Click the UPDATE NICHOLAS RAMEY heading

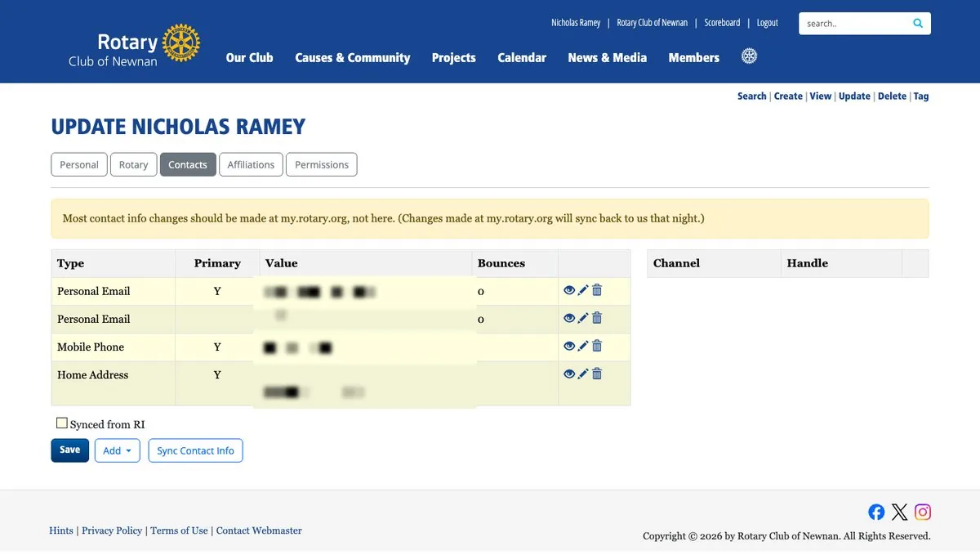click(178, 127)
